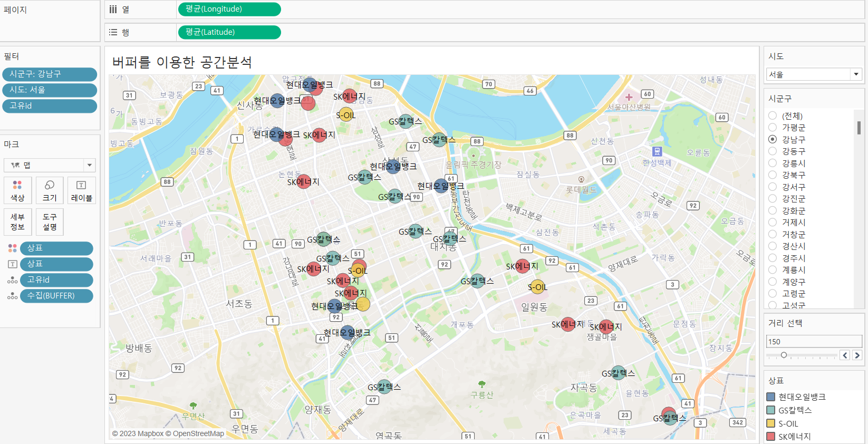Click the Label (레이블) mark card icon
The image size is (868, 444).
(82, 190)
